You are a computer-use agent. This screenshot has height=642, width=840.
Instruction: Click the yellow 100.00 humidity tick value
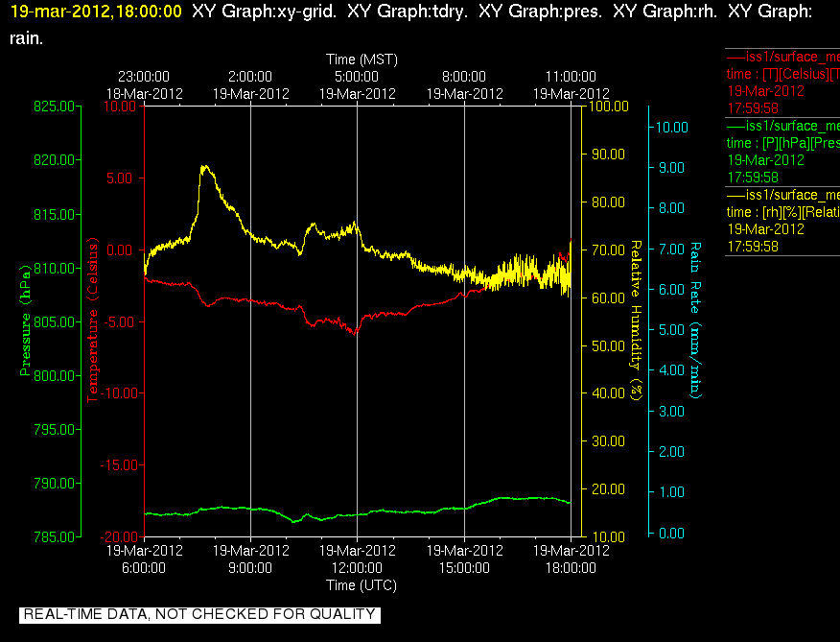coord(609,107)
